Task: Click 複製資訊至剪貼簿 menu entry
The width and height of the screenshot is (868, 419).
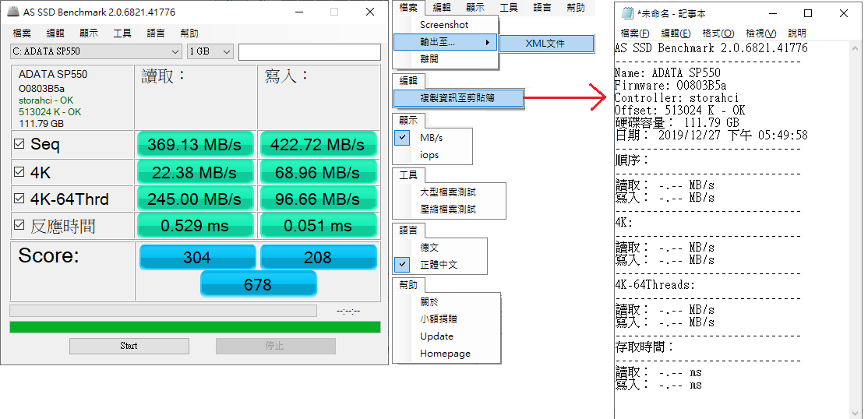Action: [458, 98]
